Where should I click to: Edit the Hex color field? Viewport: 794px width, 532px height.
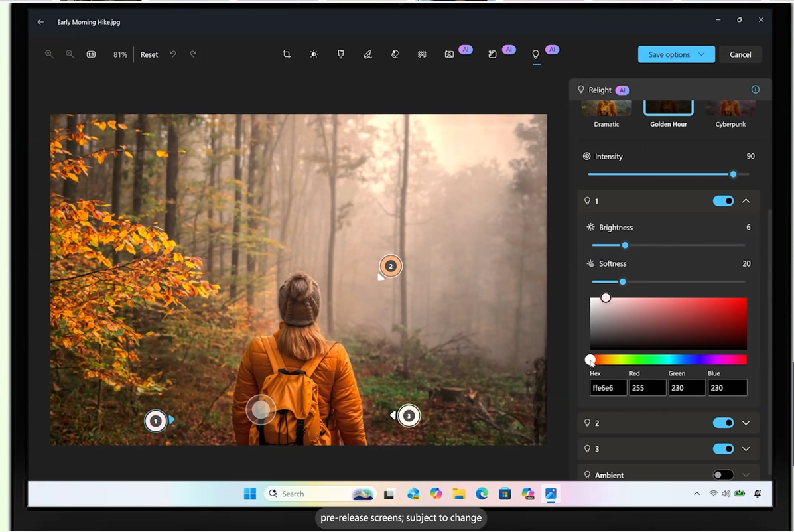pos(608,388)
